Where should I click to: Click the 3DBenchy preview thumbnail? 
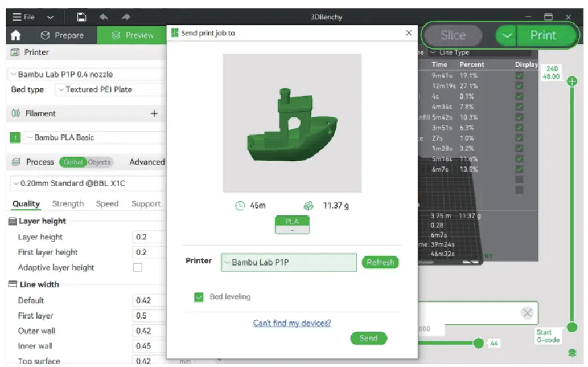pos(292,123)
